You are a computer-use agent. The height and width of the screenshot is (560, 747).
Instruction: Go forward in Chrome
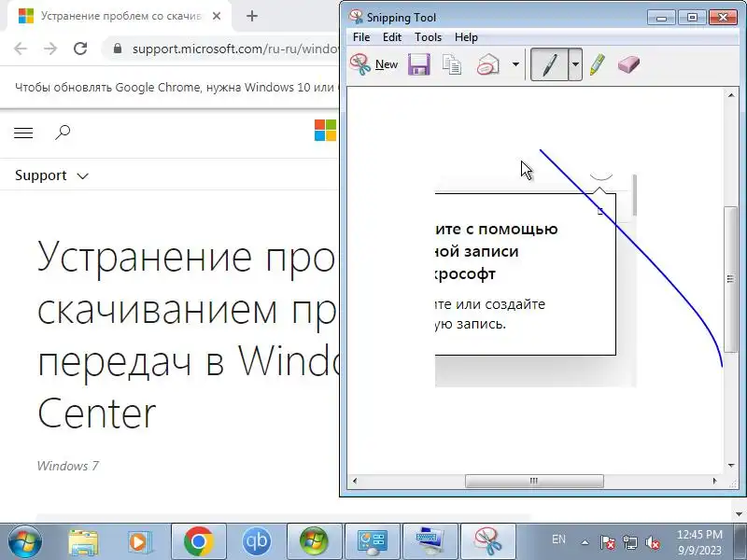[50, 49]
